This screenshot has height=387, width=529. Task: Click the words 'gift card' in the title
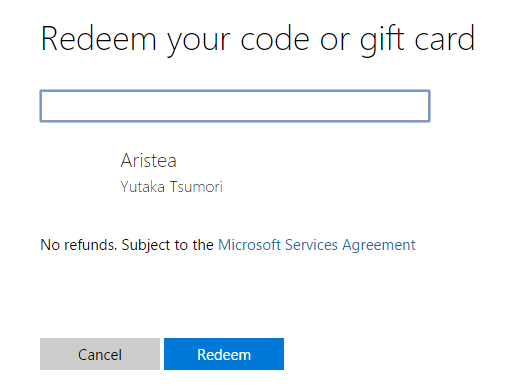[418, 41]
